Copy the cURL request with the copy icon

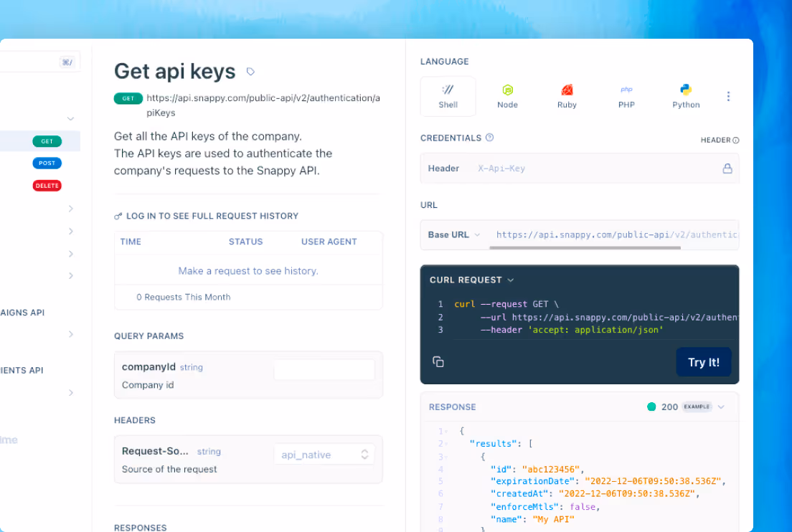[x=438, y=362]
